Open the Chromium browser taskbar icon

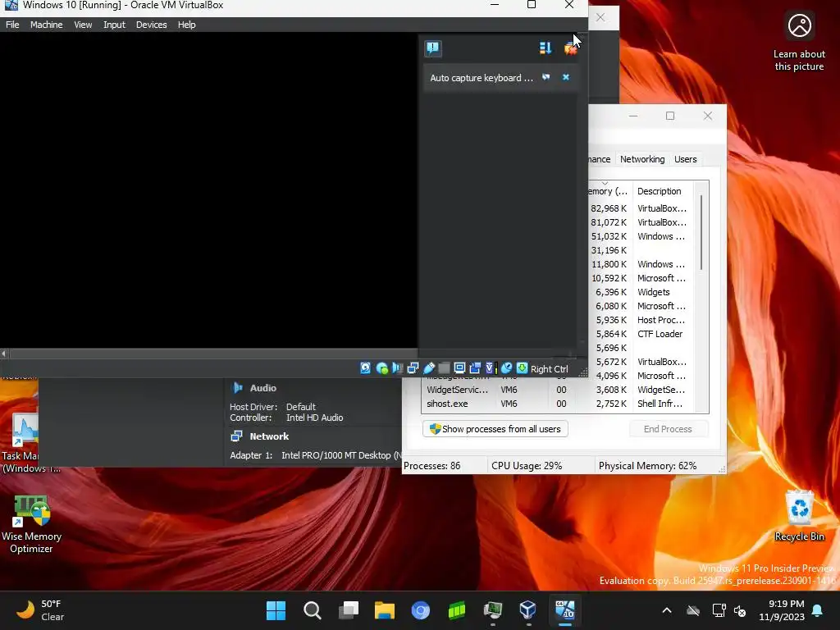pos(421,610)
